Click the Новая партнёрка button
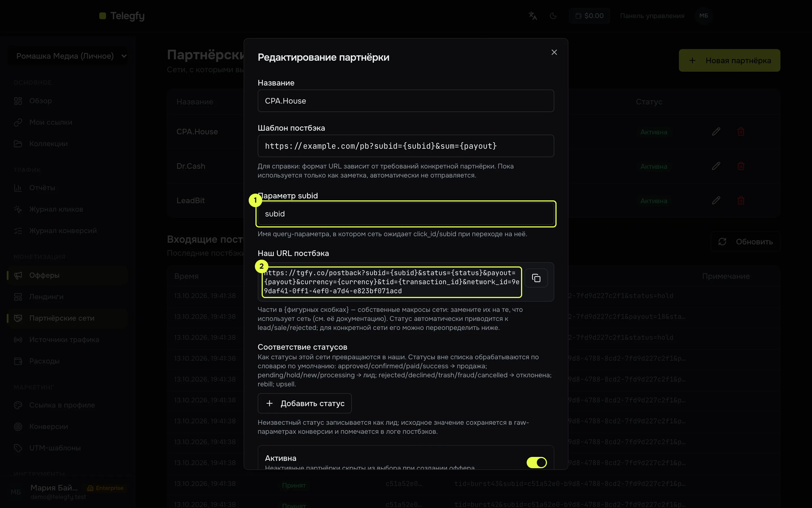 [x=729, y=60]
